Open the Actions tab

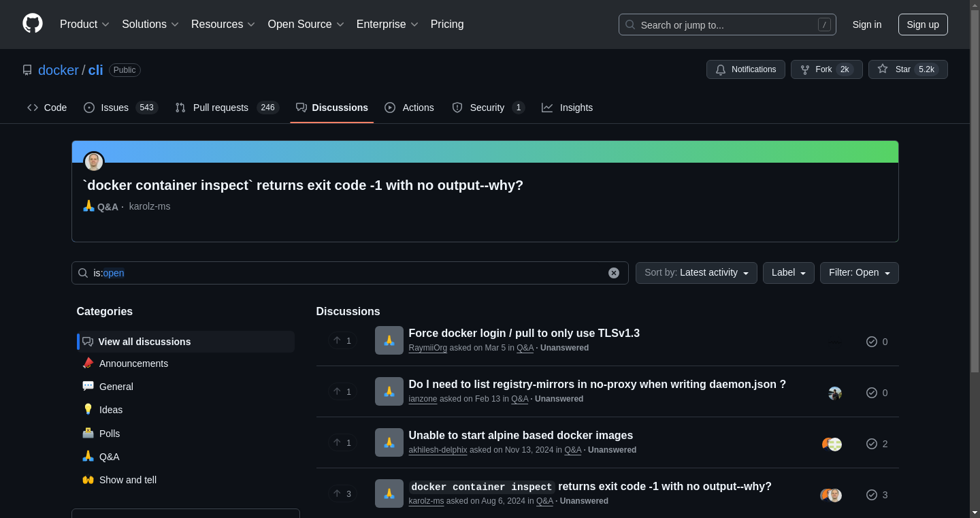tap(409, 108)
